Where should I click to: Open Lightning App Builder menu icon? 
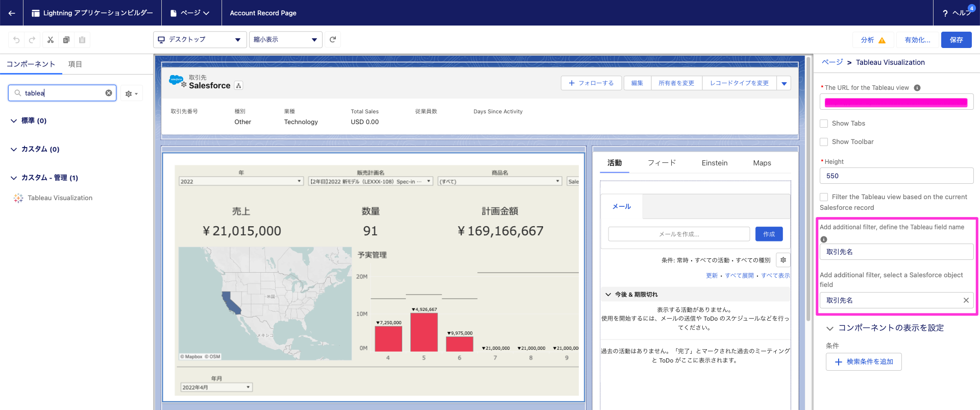pyautogui.click(x=35, y=13)
